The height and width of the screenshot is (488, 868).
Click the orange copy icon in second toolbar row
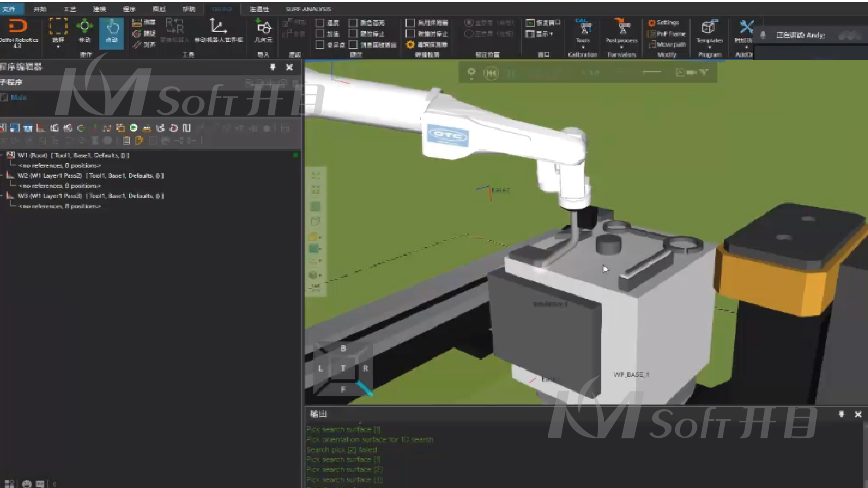coord(139,140)
